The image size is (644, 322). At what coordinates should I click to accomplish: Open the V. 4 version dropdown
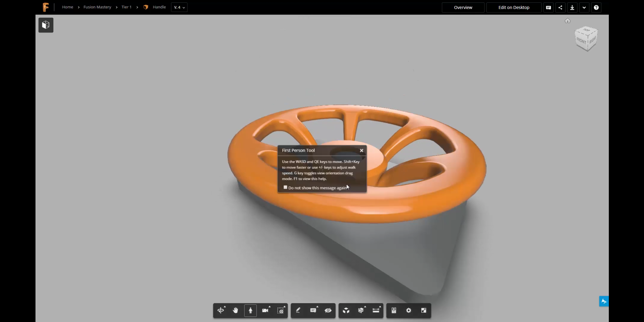point(179,7)
